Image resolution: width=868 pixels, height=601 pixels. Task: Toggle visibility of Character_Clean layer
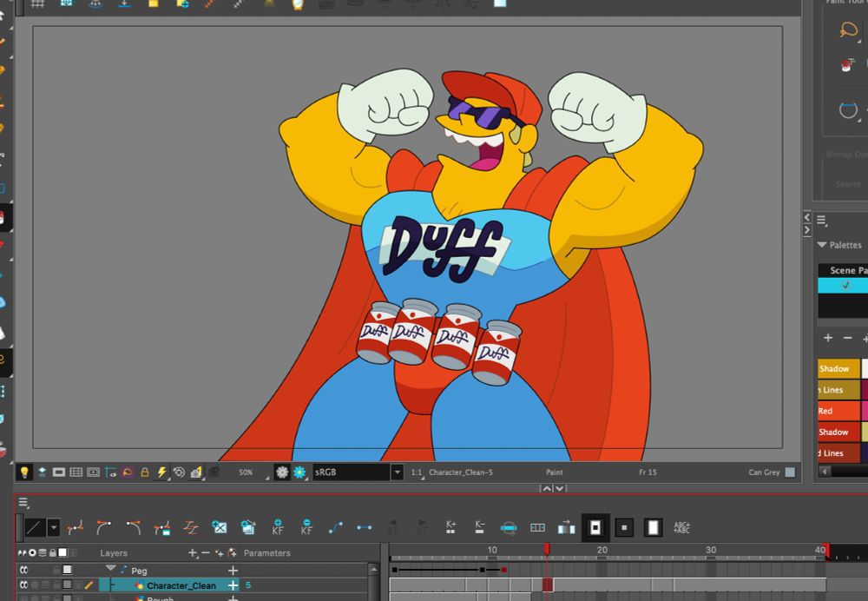pyautogui.click(x=24, y=585)
